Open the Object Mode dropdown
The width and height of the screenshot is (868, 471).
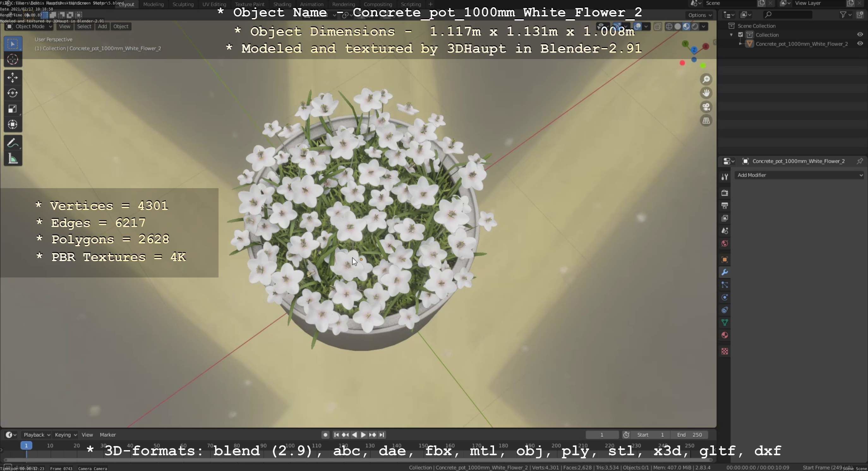point(29,27)
